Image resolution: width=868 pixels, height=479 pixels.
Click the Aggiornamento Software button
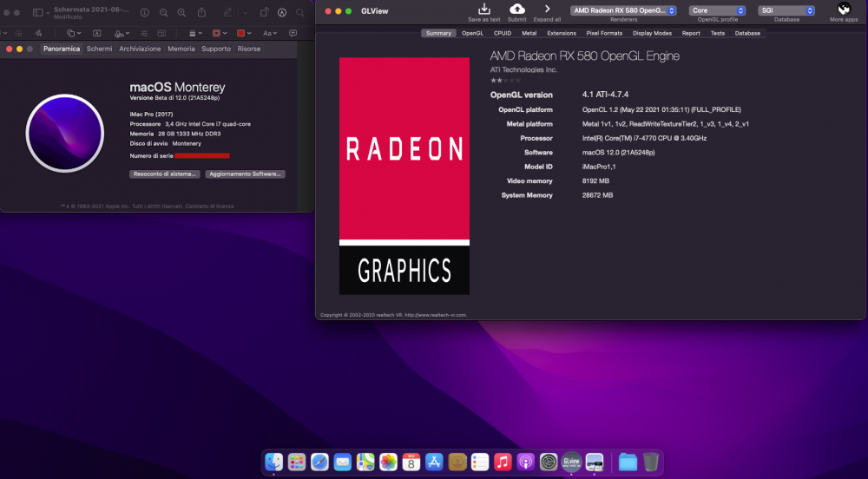246,174
